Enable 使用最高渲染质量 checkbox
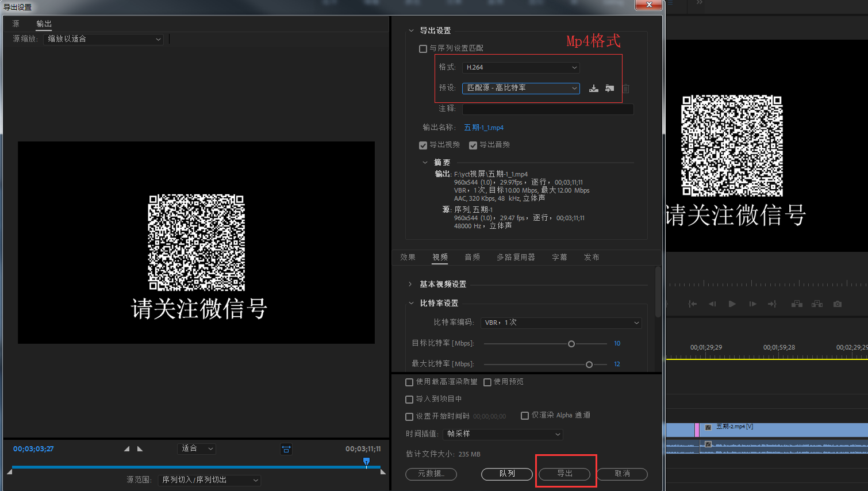This screenshot has width=868, height=491. click(409, 382)
